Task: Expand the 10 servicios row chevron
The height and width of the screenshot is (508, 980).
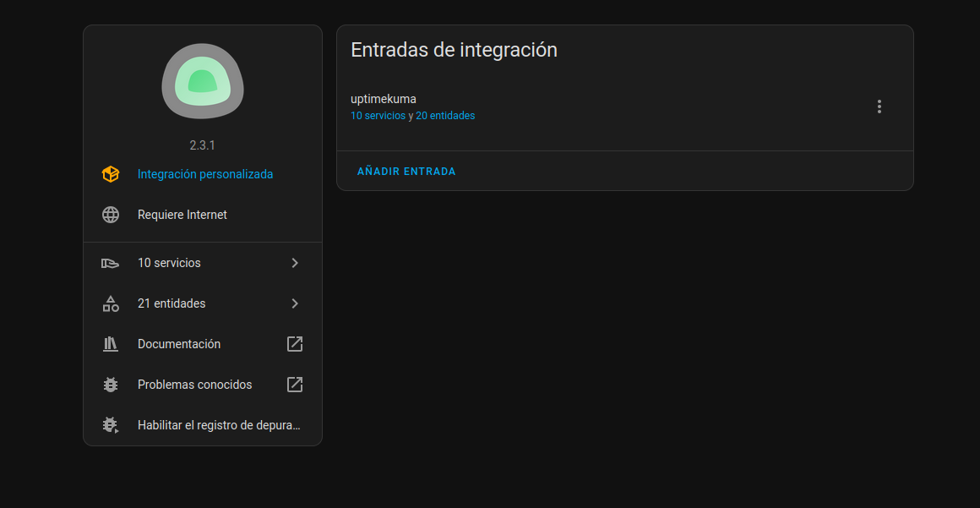Action: [x=295, y=263]
